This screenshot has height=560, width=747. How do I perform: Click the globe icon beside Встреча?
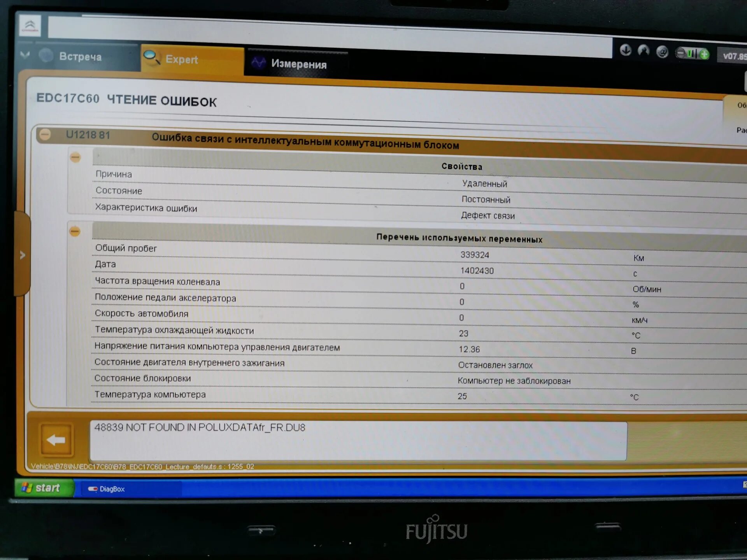click(46, 56)
